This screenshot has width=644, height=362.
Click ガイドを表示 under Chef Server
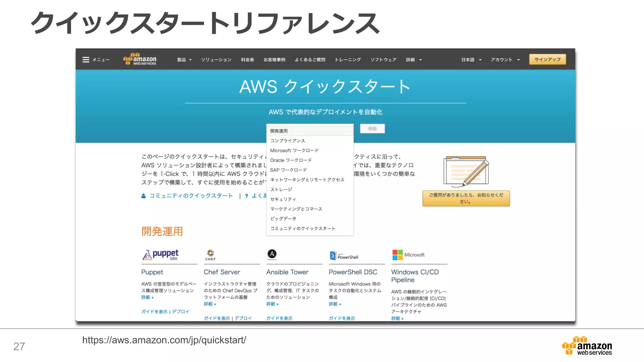(217, 318)
